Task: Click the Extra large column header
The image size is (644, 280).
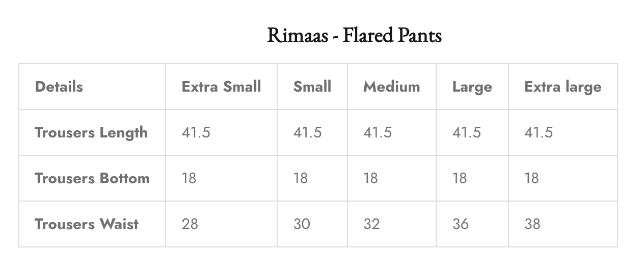Action: 562,87
